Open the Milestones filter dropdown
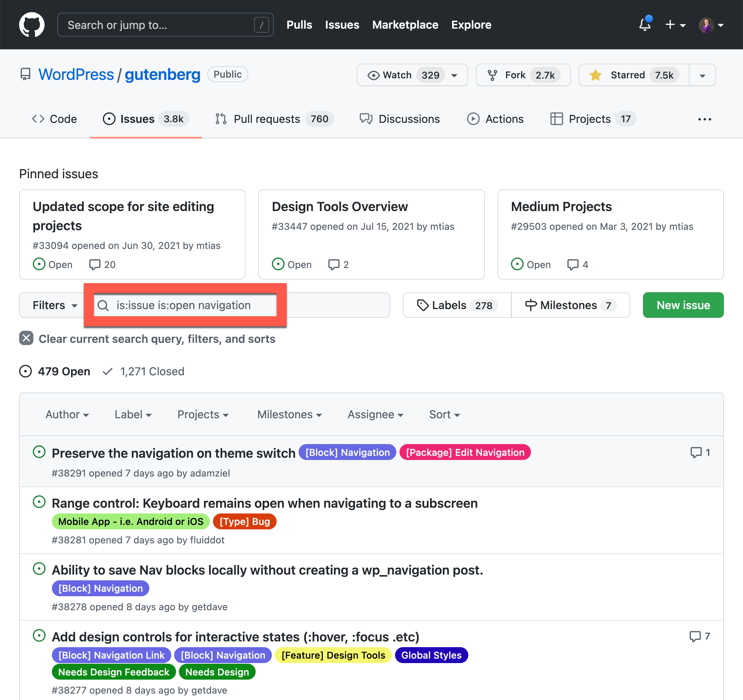The height and width of the screenshot is (700, 743). coord(290,414)
